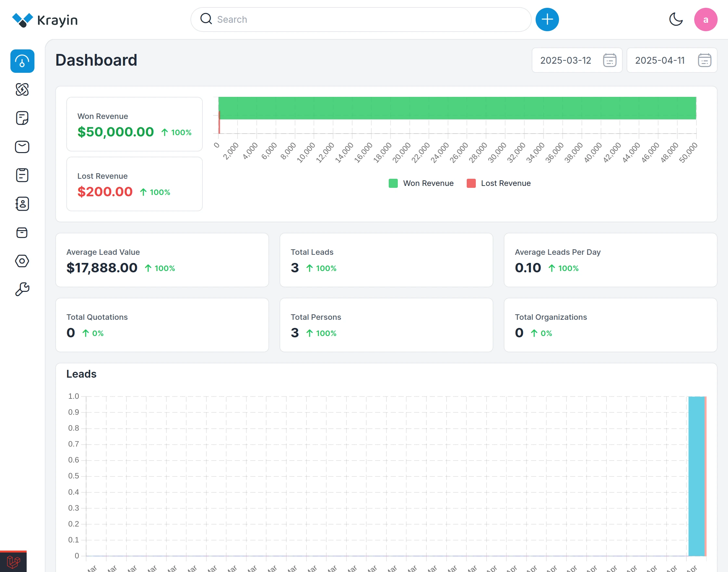Open Configuration using the wrench icon
728x572 pixels.
(x=22, y=289)
